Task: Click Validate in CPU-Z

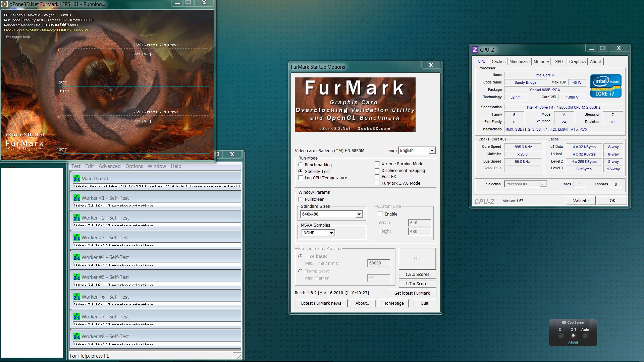Action: click(581, 201)
